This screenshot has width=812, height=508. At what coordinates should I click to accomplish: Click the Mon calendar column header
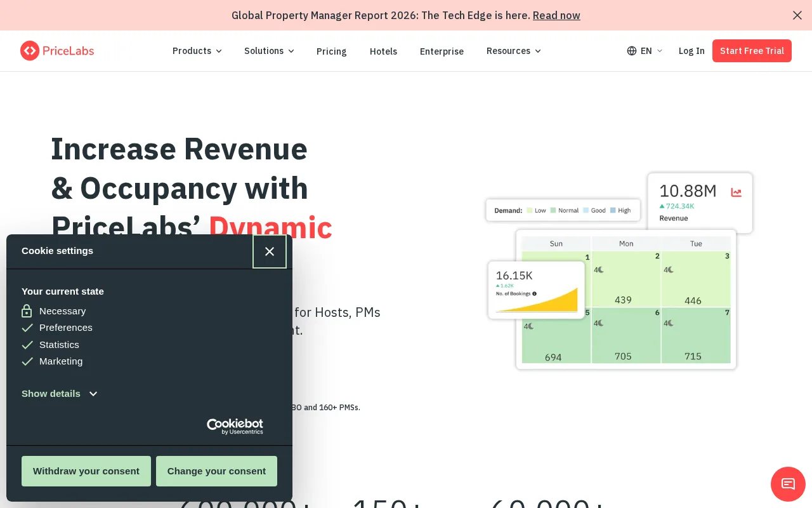(626, 243)
